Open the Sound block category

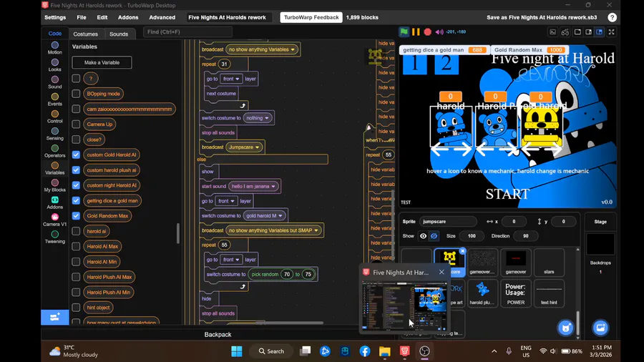coord(54,82)
